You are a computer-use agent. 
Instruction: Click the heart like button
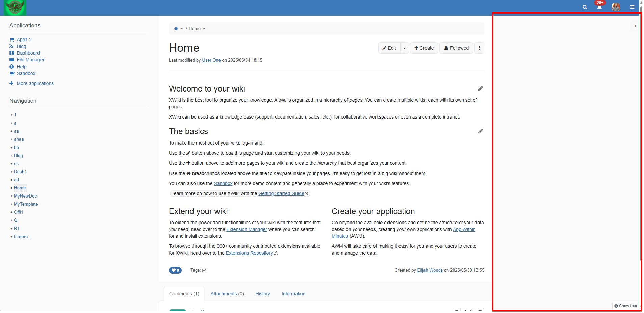[x=175, y=270]
